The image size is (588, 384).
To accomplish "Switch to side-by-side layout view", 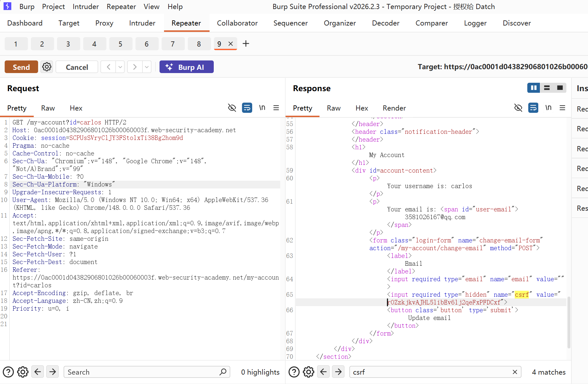I will tap(534, 88).
